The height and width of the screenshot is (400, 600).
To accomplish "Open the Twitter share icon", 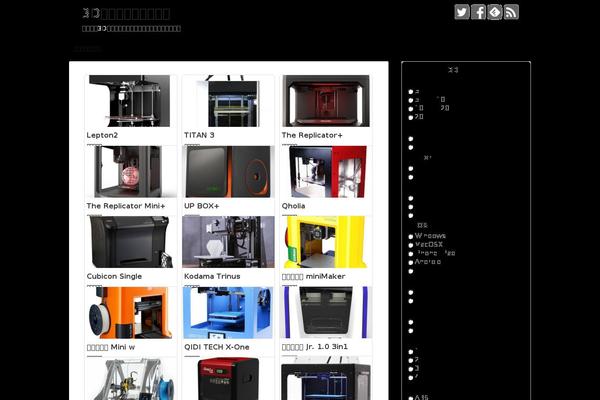I will 462,12.
